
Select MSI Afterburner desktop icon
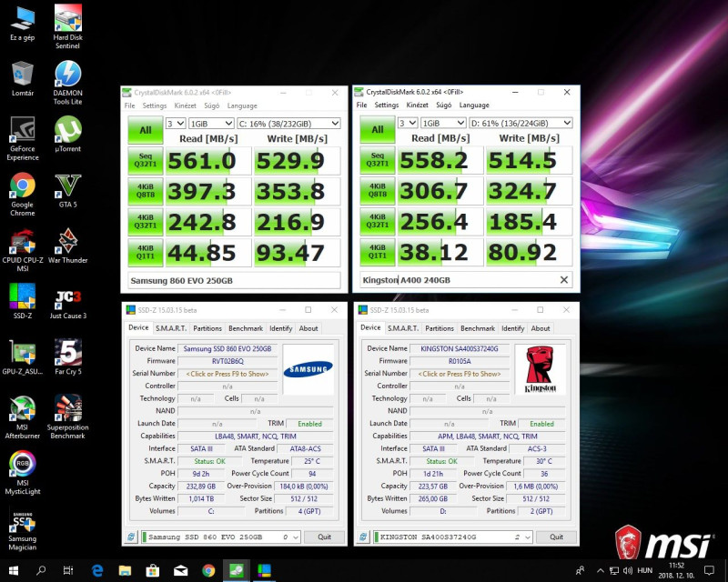[22, 417]
